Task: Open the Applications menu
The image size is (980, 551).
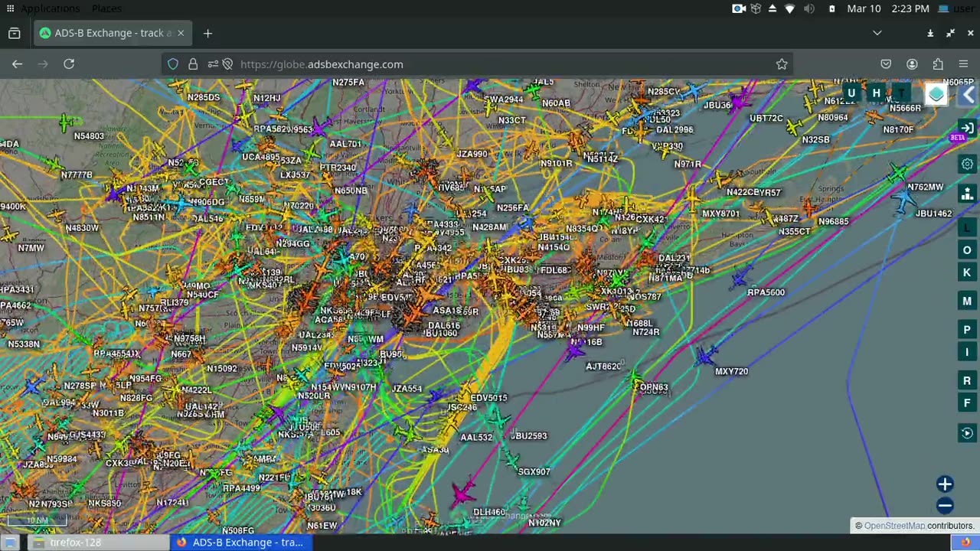Action: click(x=50, y=8)
